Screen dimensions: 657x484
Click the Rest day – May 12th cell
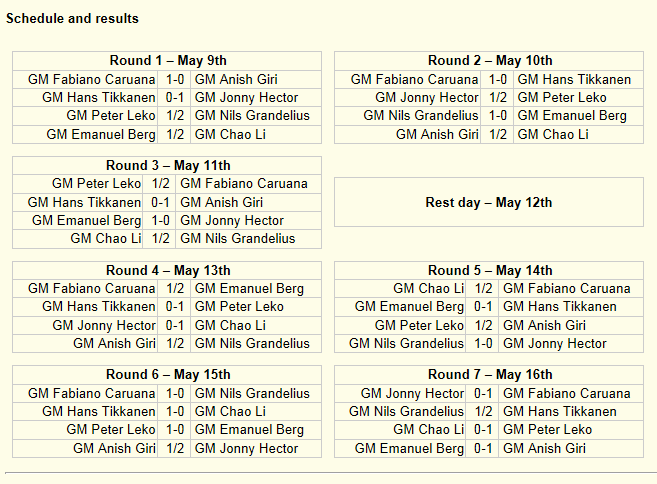[x=489, y=202]
